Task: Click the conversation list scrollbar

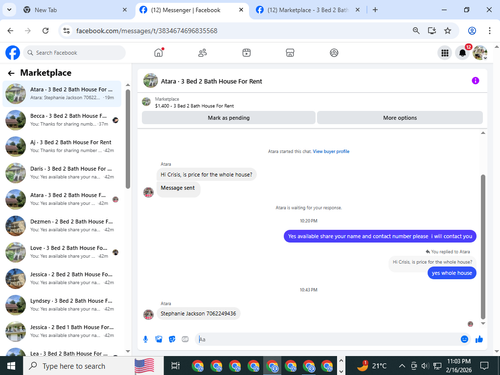Action: tap(128, 139)
